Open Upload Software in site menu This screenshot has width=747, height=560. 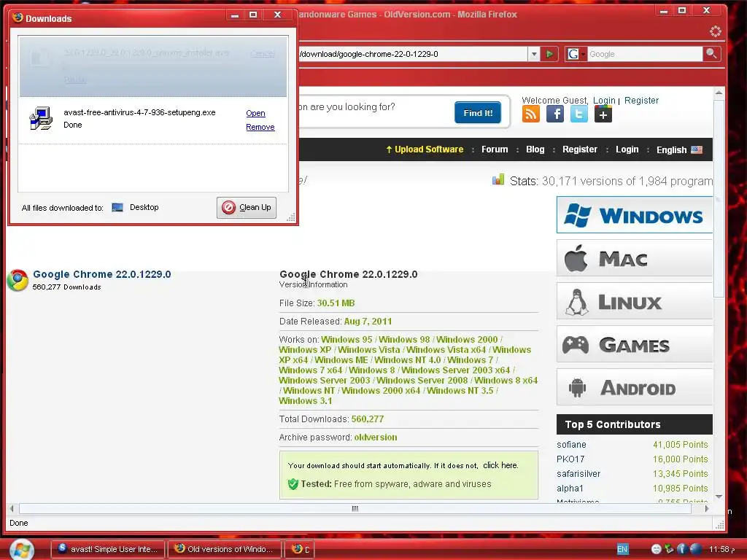point(425,149)
